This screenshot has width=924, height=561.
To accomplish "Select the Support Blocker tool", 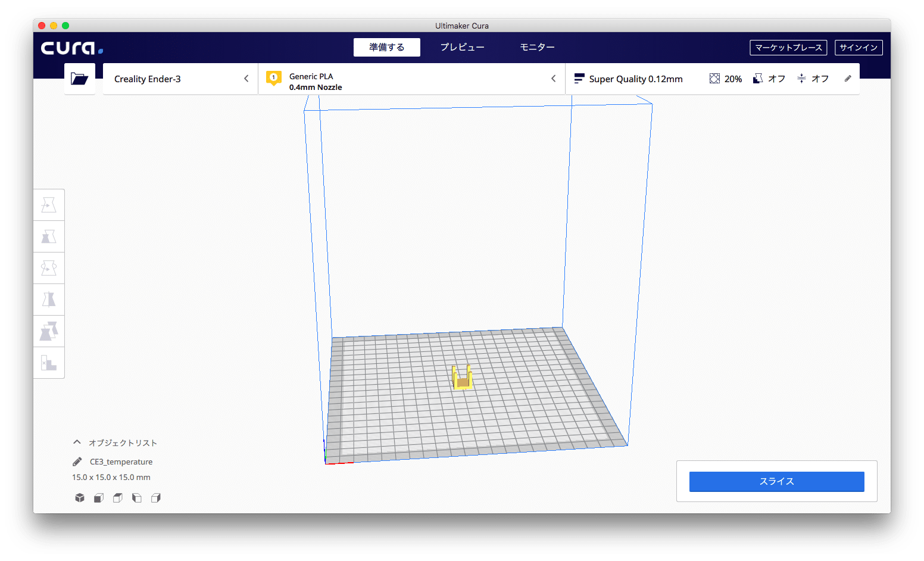I will 49,363.
